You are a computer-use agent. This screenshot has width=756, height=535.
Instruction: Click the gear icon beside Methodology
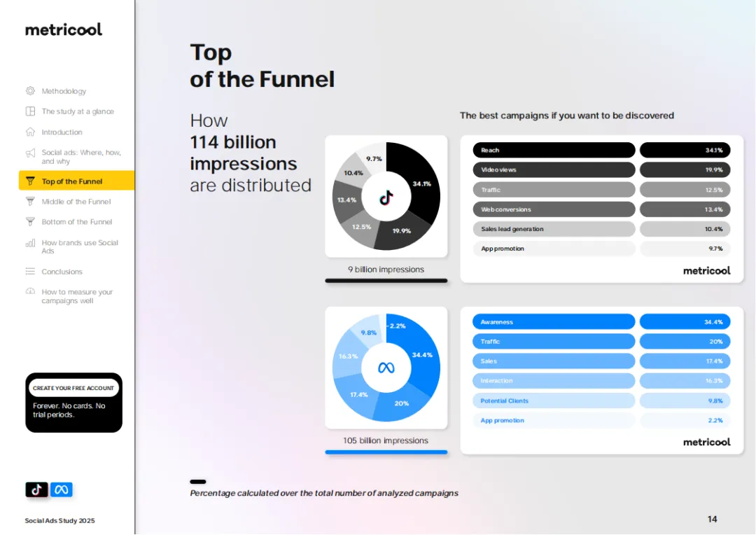(x=30, y=91)
